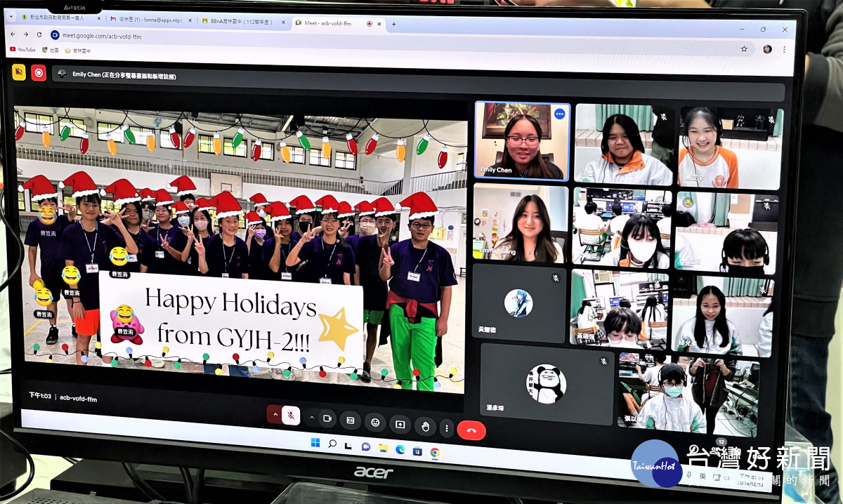Open the three-dot more options menu
843x504 pixels.
pos(447,427)
